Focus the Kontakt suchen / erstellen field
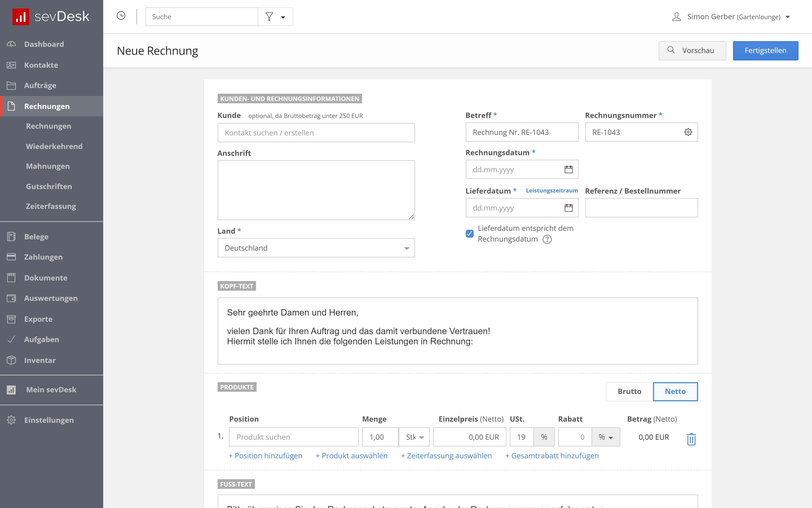 click(x=316, y=133)
